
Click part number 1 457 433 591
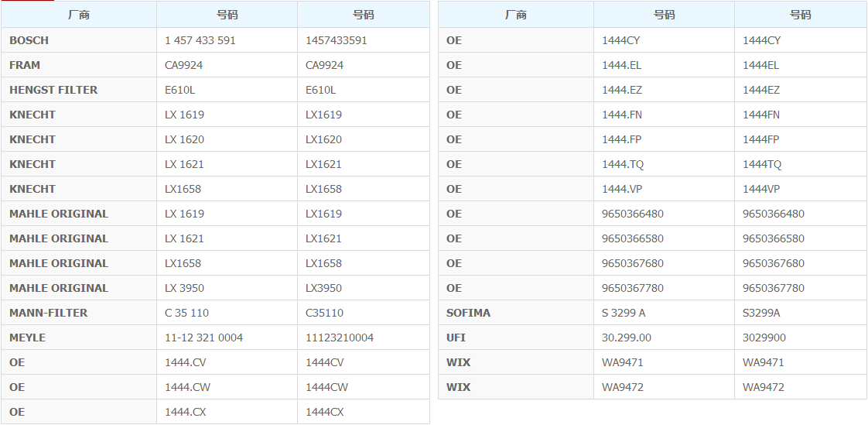tap(200, 40)
